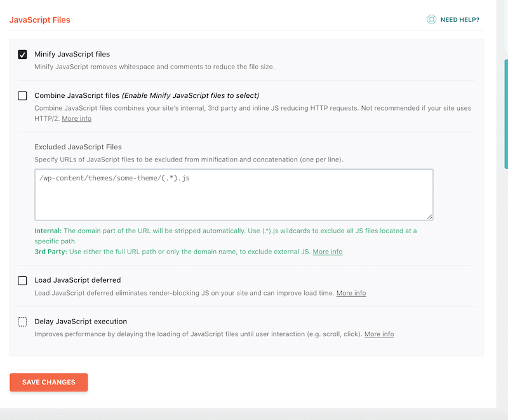Click the lifebuoy Need Help icon
Viewport: 508px width, 420px height.
click(432, 20)
